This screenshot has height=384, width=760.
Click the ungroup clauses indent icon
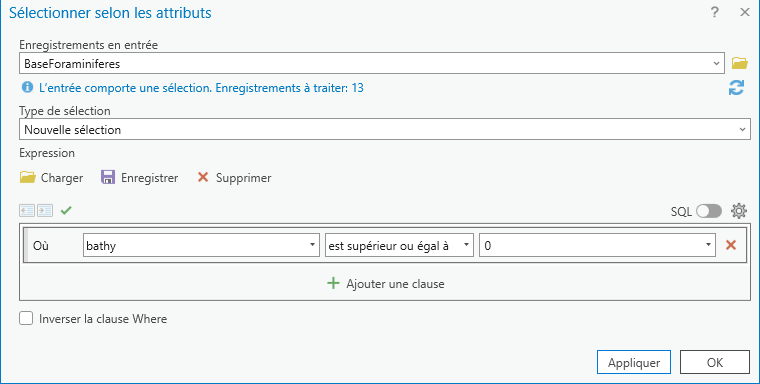coord(27,210)
